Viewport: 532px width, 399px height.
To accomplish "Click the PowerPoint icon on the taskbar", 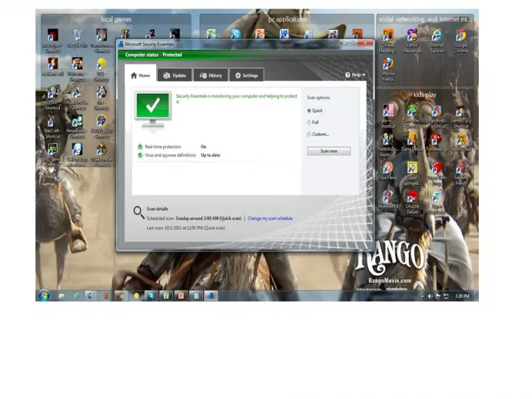I will (181, 296).
